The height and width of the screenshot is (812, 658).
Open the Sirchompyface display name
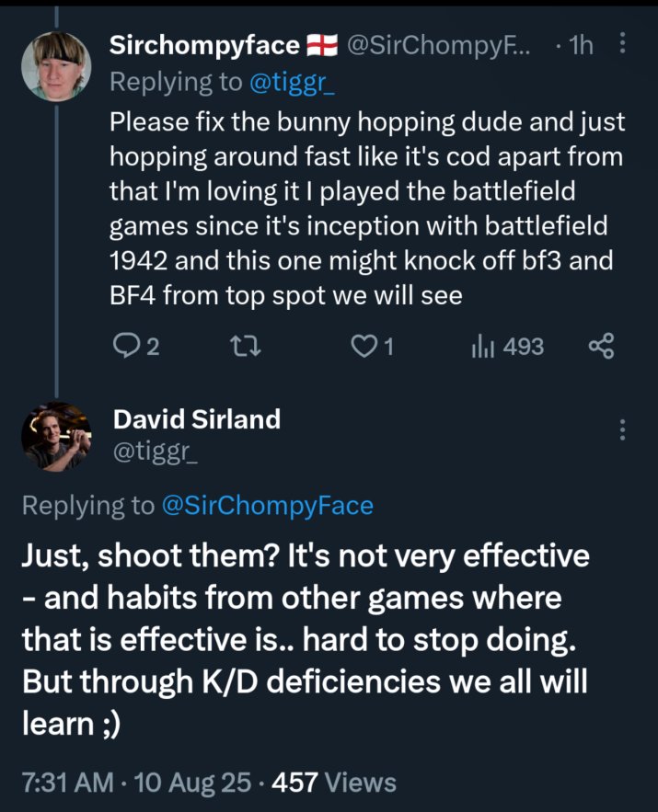(x=204, y=45)
